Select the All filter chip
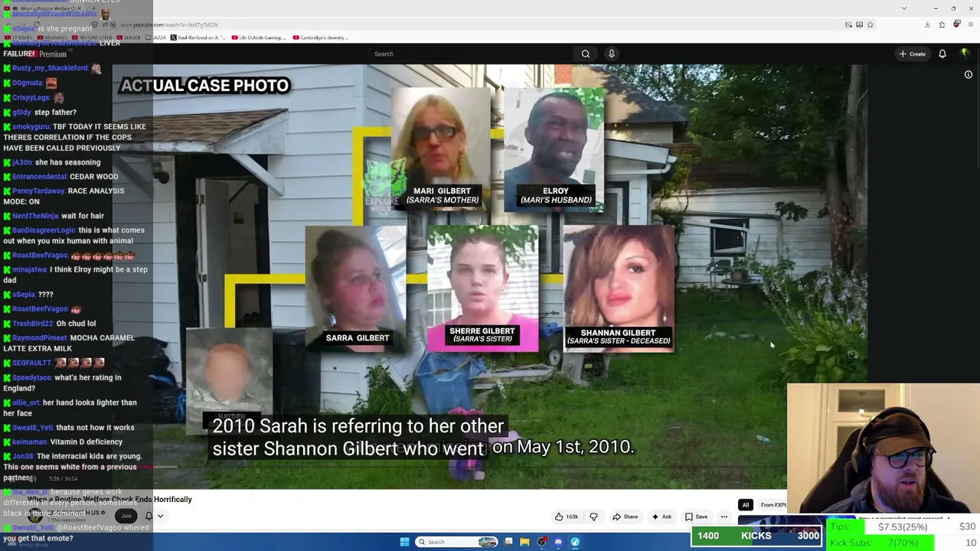 [745, 505]
